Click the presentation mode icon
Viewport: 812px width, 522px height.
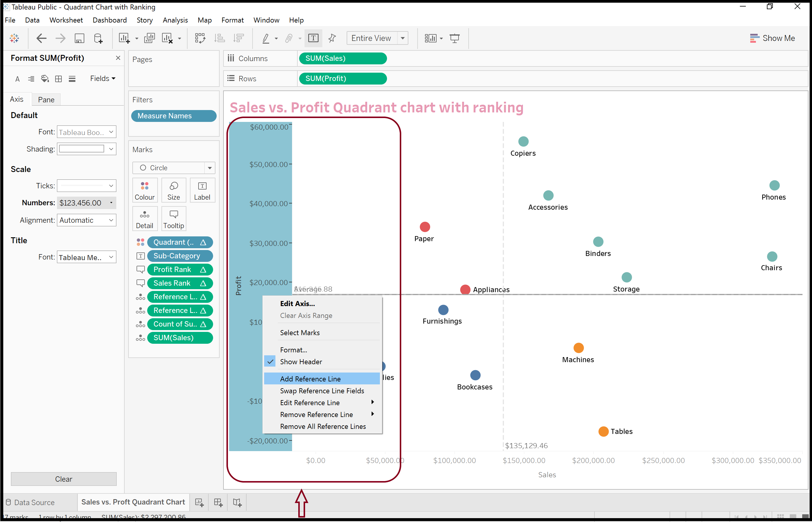click(454, 38)
